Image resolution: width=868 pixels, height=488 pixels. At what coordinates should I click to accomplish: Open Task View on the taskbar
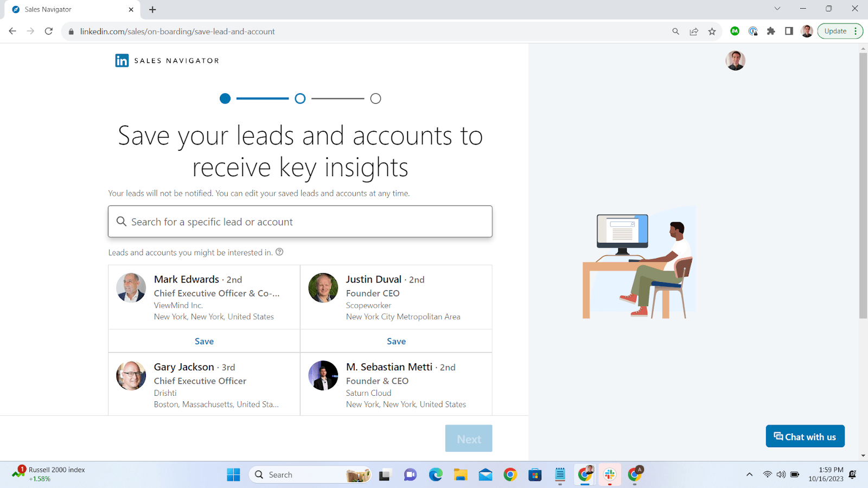pos(385,475)
